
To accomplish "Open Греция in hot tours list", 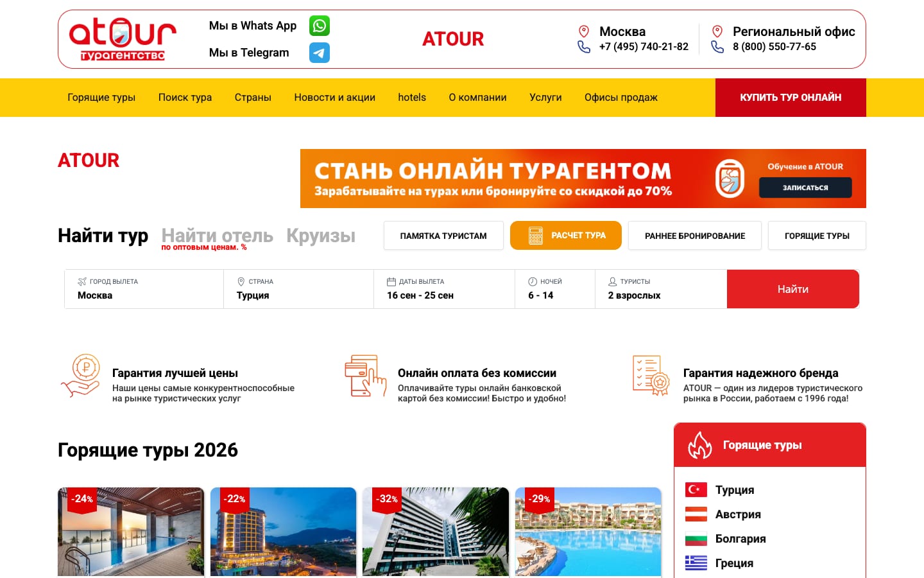I will (x=734, y=563).
